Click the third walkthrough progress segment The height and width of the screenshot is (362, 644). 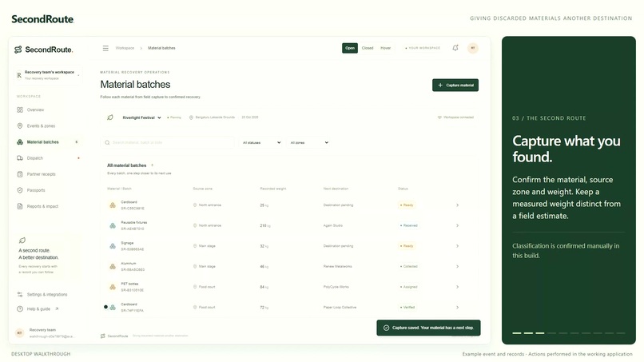coord(539,332)
